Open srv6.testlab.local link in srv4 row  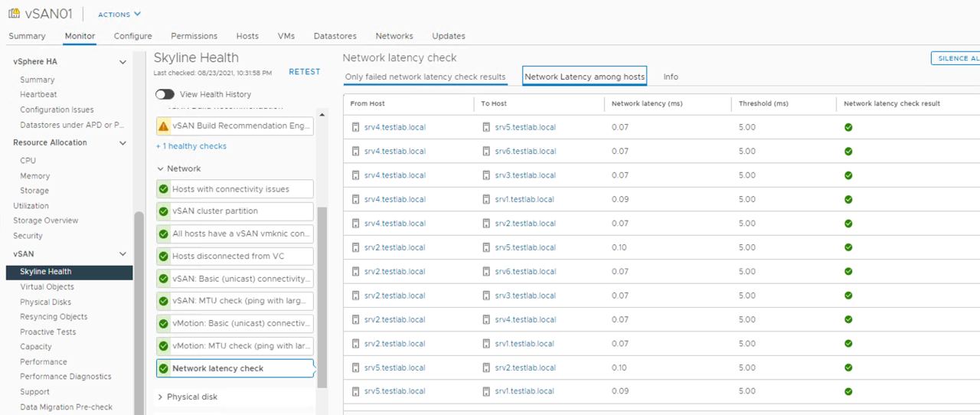click(x=525, y=152)
